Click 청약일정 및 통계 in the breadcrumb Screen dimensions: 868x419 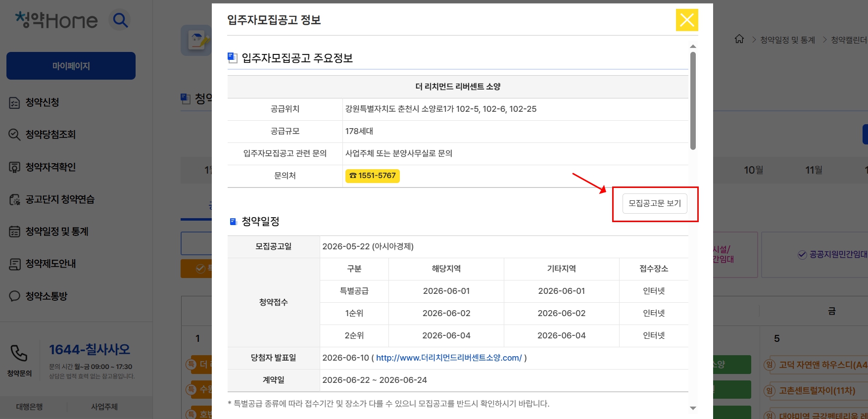coord(787,40)
